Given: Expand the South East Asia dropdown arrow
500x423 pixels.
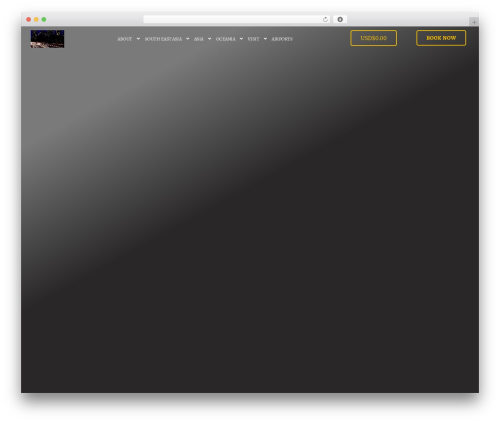Looking at the screenshot, I should click(x=187, y=39).
